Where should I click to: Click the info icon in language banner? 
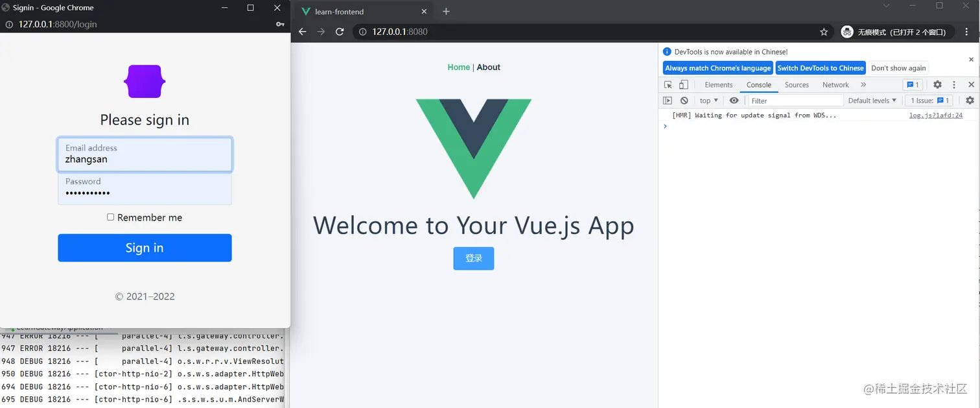(668, 52)
